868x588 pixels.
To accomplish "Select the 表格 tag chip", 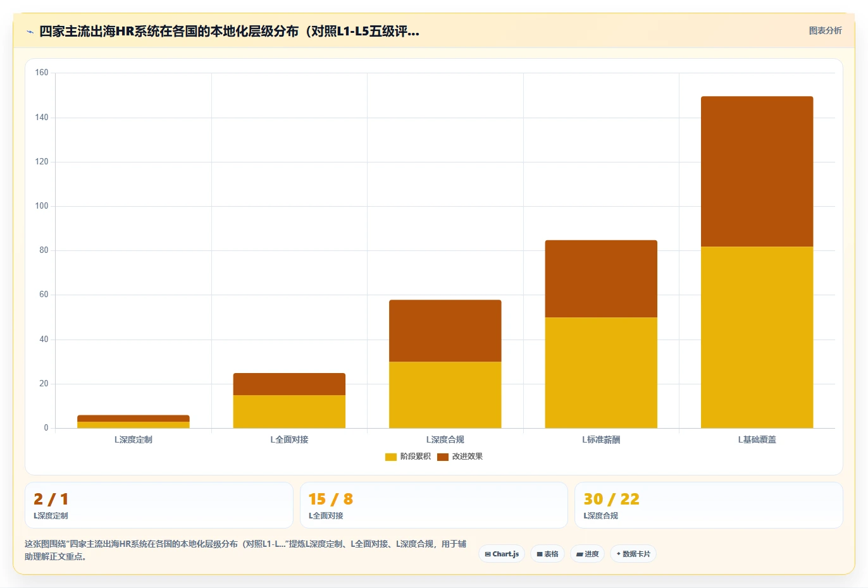I will pyautogui.click(x=547, y=554).
